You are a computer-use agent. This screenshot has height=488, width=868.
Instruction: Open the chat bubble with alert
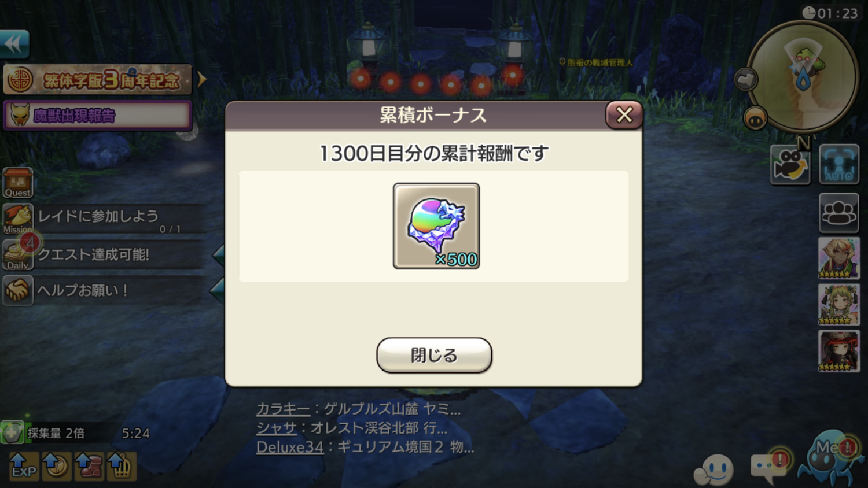point(770,467)
